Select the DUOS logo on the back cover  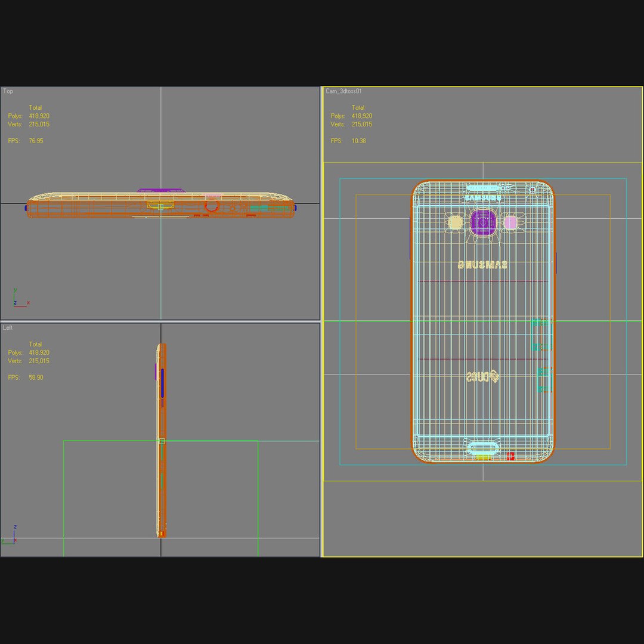tap(482, 377)
